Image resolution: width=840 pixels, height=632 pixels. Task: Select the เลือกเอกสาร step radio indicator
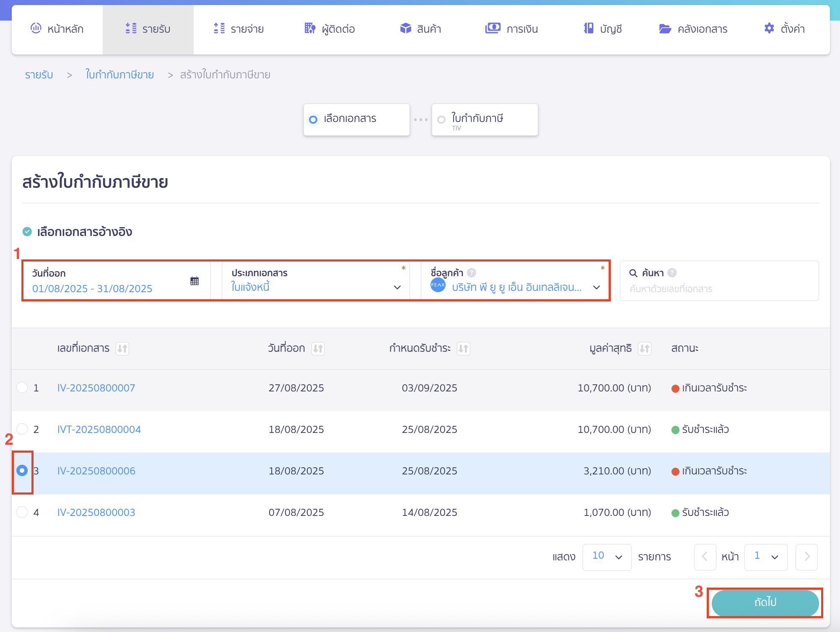coord(313,119)
